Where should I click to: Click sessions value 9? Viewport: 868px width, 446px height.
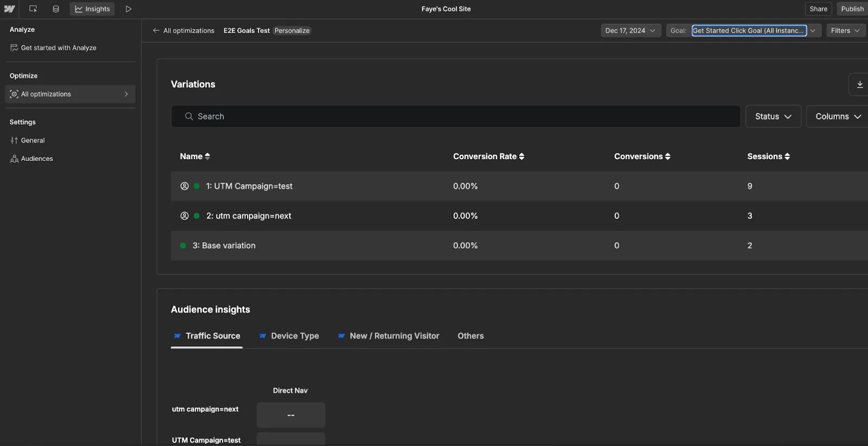[x=750, y=186]
